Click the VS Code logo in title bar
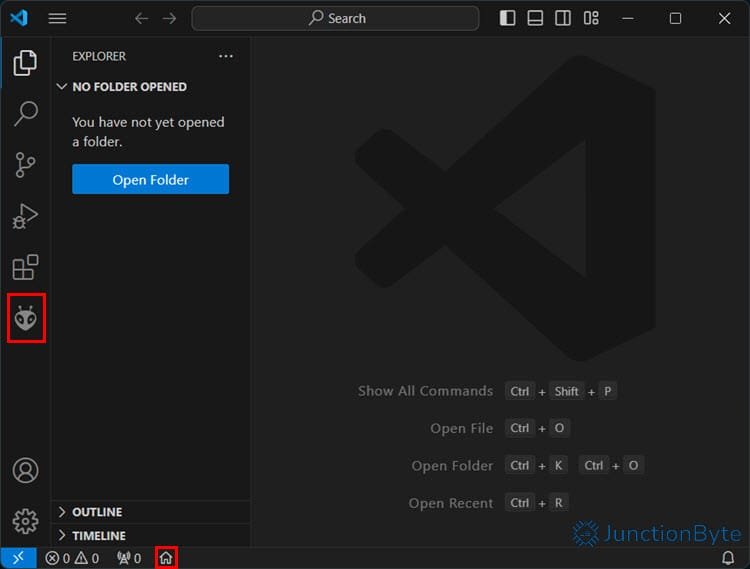The image size is (750, 569). 19,18
